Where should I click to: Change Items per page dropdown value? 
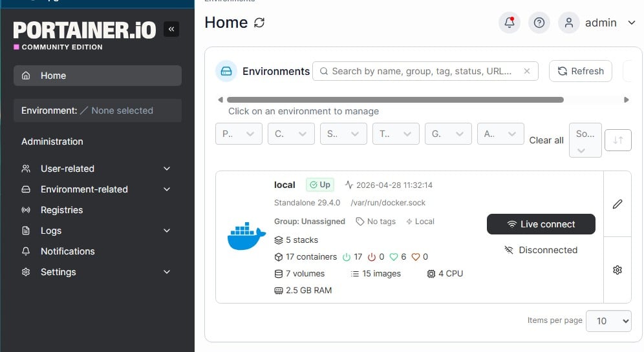click(x=608, y=321)
